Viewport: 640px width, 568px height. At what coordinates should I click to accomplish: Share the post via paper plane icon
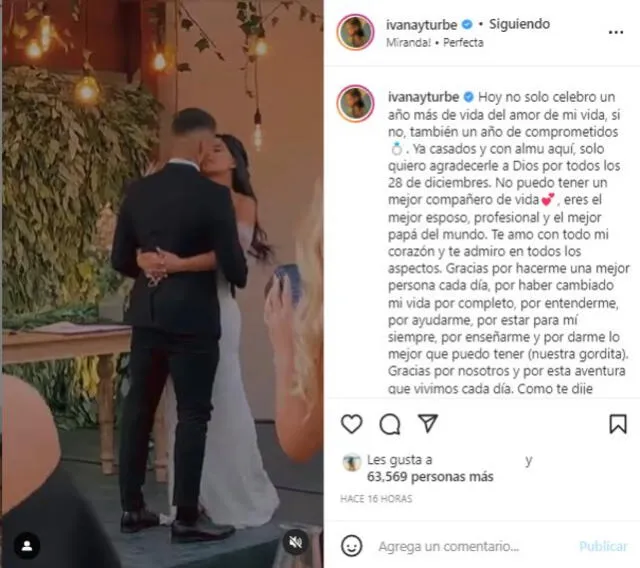[428, 423]
